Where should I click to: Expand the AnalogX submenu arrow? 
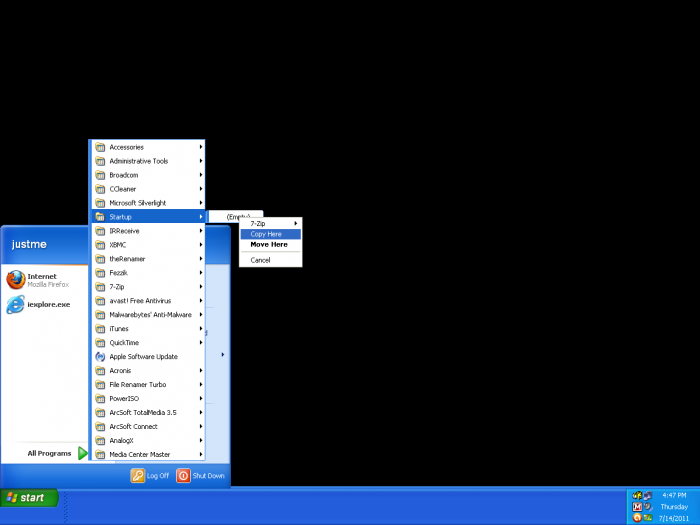click(x=201, y=440)
